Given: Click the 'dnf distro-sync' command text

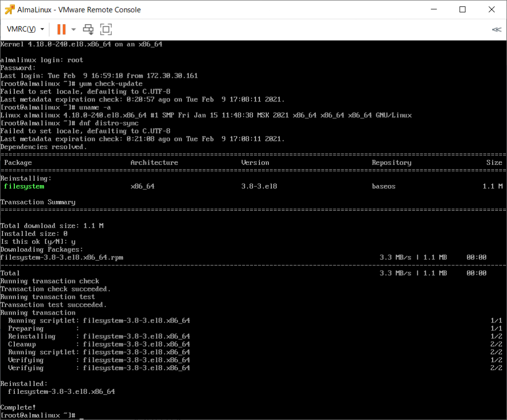Looking at the screenshot, I should tap(108, 123).
